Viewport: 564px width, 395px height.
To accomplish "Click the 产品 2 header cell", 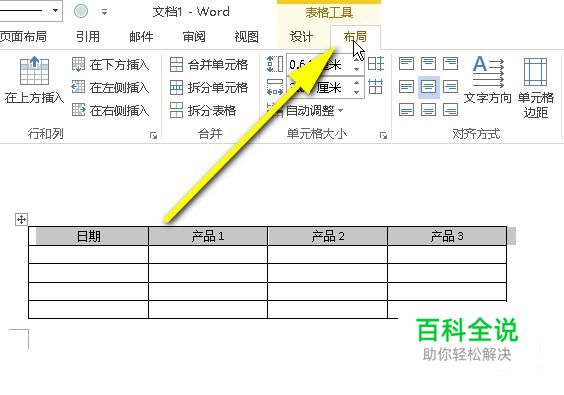I will click(328, 236).
